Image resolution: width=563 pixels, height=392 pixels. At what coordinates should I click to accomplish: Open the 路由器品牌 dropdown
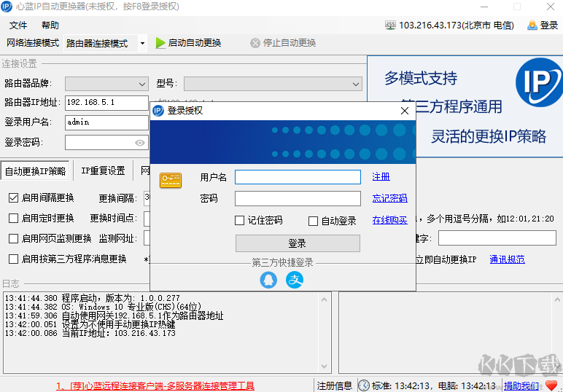106,84
